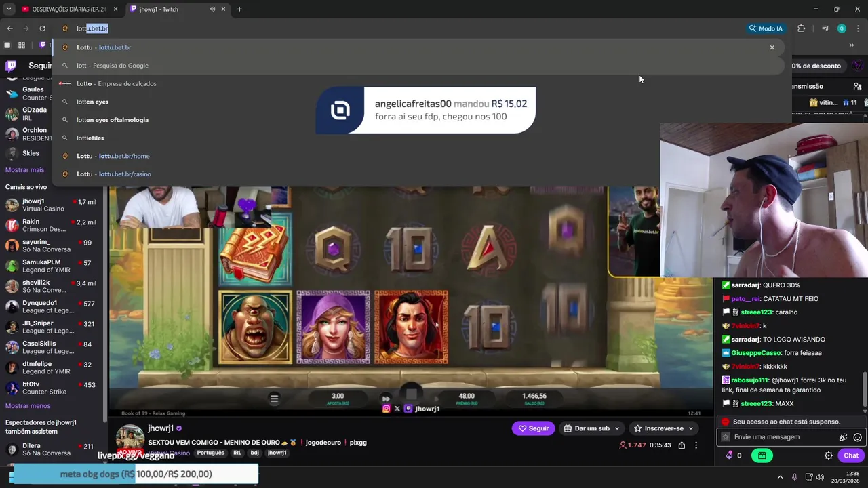
Task: Mute the Twitch tab audio icon
Action: 212,9
